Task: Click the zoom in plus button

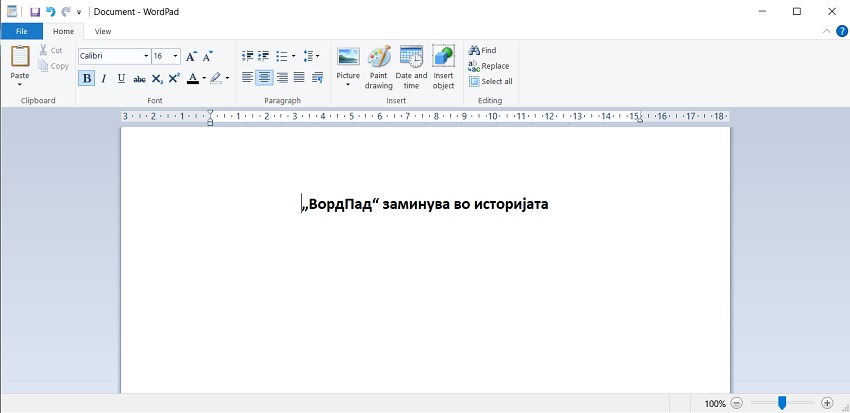Action: pos(827,403)
